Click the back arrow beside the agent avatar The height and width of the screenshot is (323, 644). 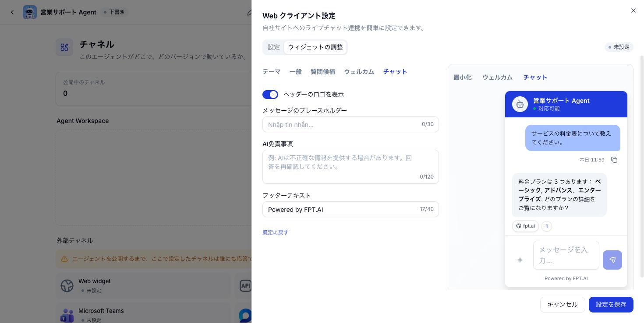(x=12, y=12)
